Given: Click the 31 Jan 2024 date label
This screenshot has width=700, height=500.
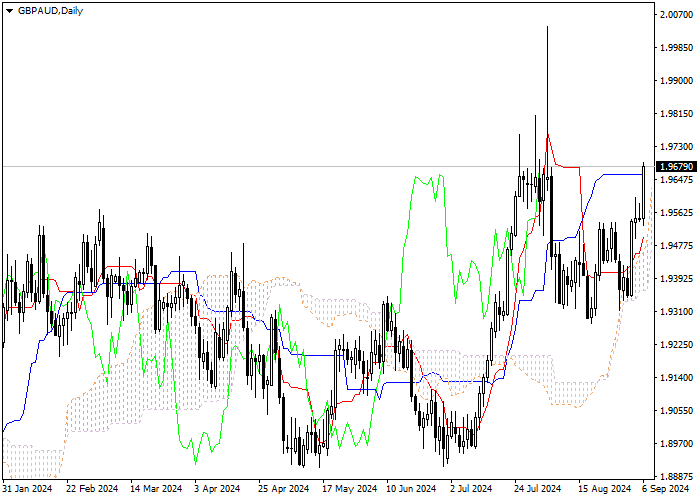Looking at the screenshot, I should (28, 489).
